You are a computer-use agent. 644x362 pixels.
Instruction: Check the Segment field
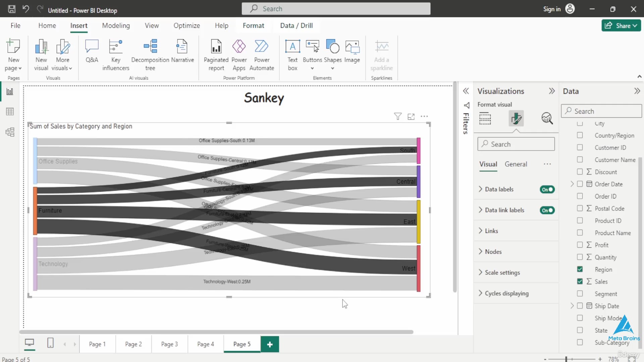[580, 293]
